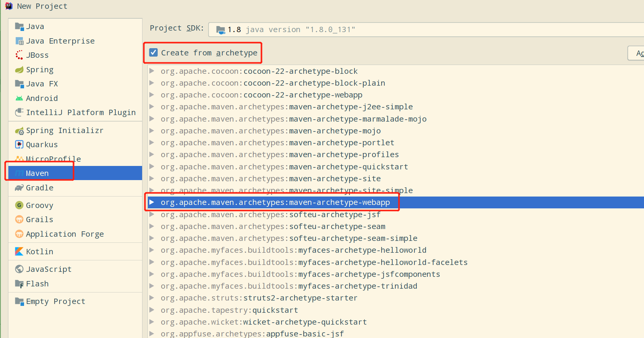
Task: Expand softeu-archetype-jsf entry
Action: 152,214
